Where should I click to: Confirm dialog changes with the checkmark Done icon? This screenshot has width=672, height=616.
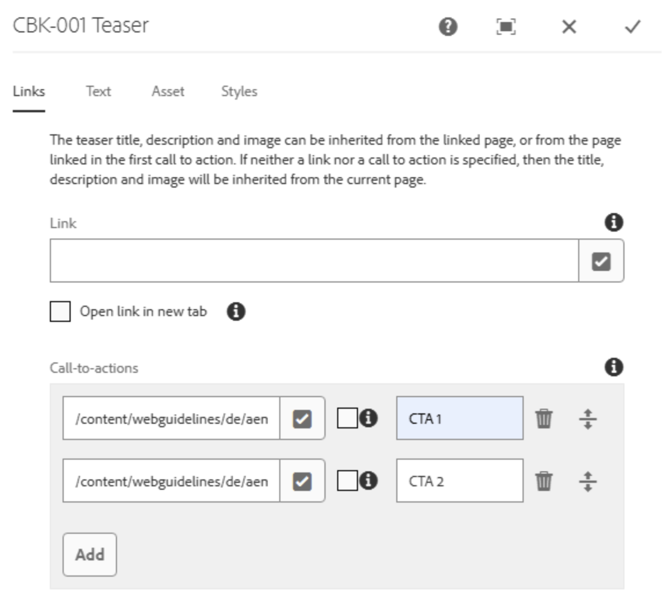click(x=633, y=27)
